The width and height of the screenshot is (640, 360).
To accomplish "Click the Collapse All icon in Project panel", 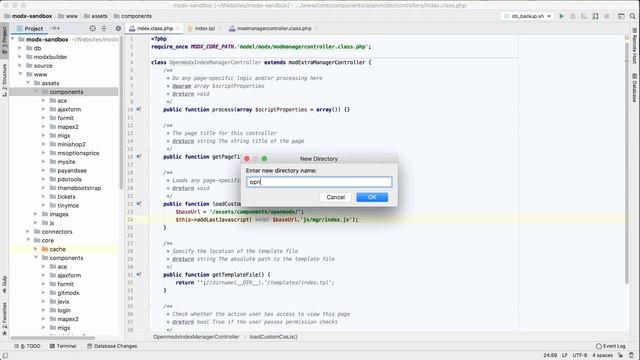I will 104,29.
